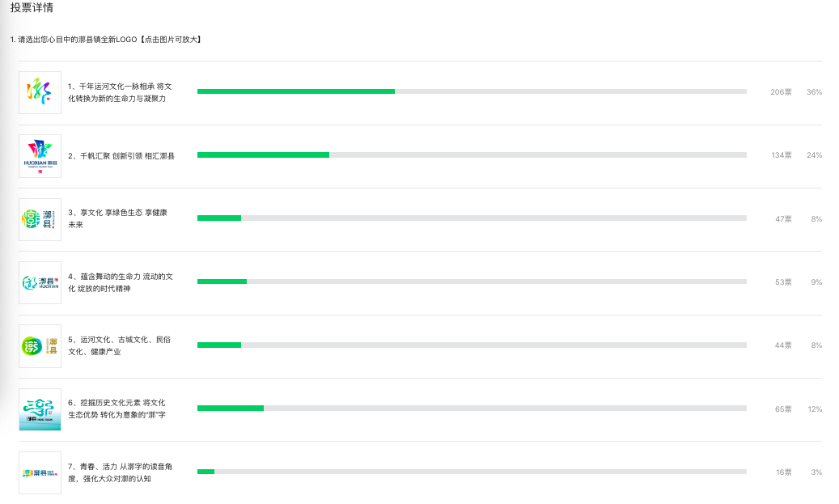Click the green circular logo for option 3
This screenshot has width=839, height=504.
point(40,219)
